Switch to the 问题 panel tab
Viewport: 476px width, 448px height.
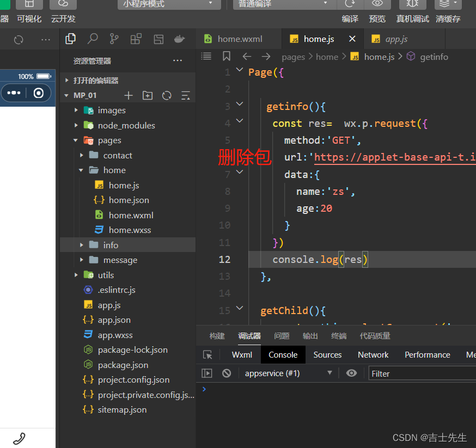282,336
